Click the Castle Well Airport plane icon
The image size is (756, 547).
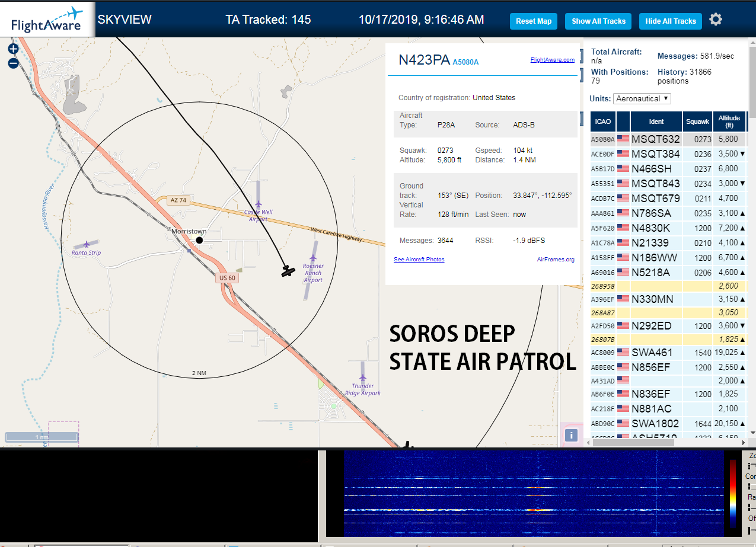258,205
